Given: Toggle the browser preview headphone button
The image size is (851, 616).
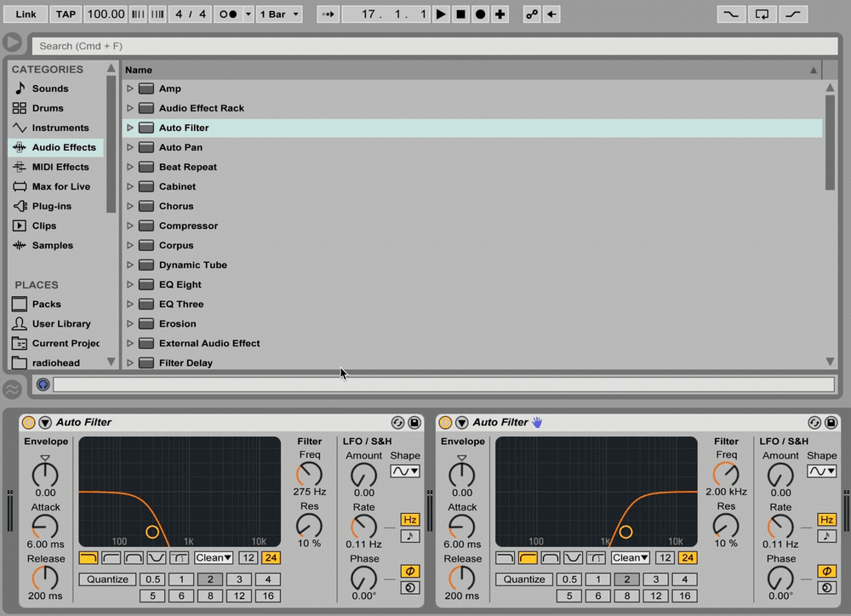Looking at the screenshot, I should (43, 385).
